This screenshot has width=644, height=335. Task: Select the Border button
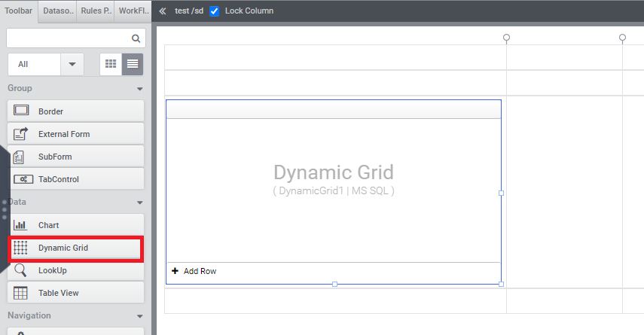point(75,111)
